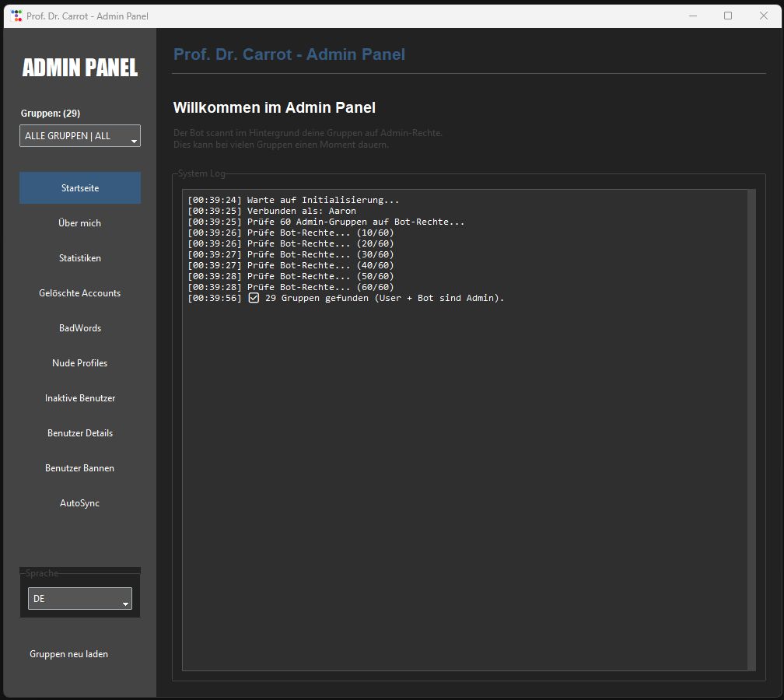Click the checkmark icon in the log
The image size is (784, 700).
click(x=254, y=298)
